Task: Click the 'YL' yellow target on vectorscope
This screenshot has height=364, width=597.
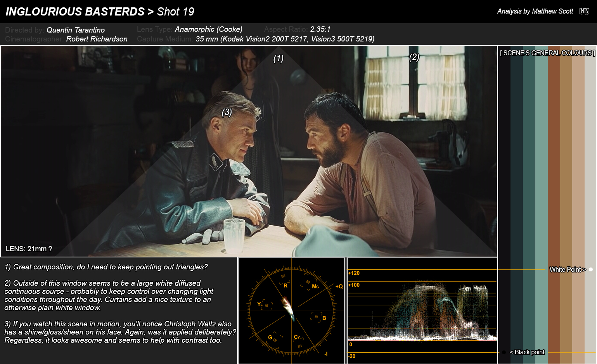Action: (260, 304)
